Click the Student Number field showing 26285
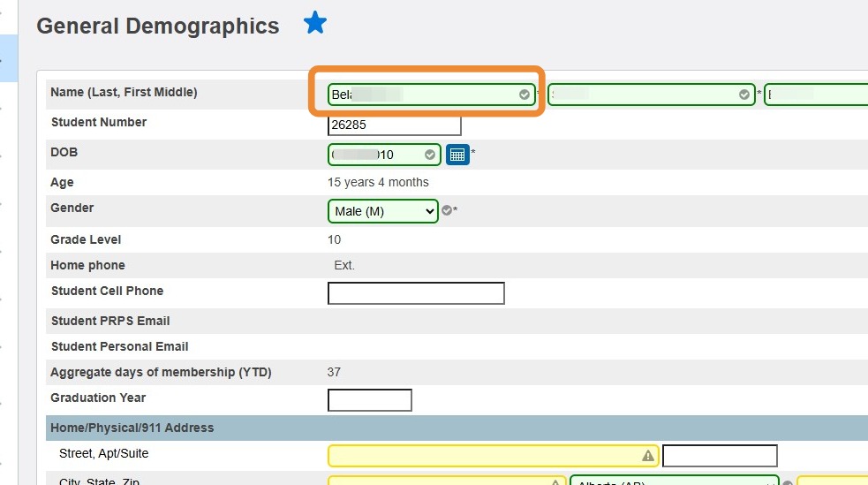The width and height of the screenshot is (868, 485). coord(394,125)
